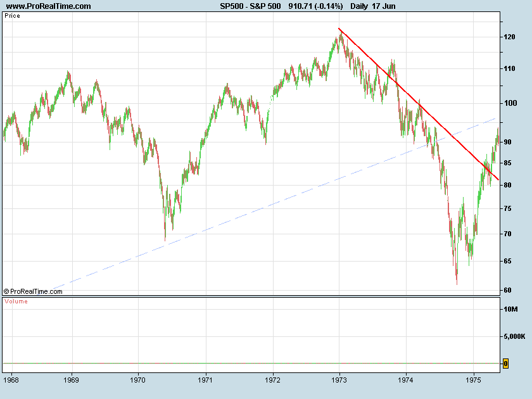Click the 1974 time axis label
This screenshot has height=399, width=532.
coord(406,380)
